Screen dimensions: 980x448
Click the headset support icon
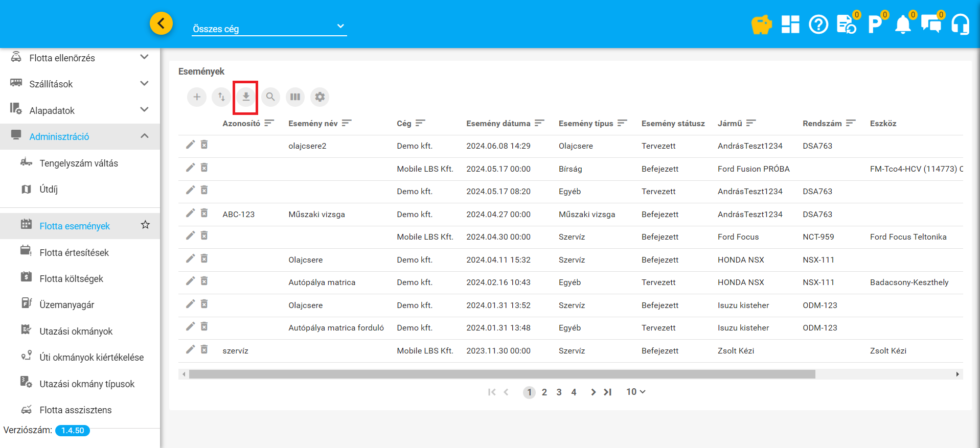(x=960, y=25)
